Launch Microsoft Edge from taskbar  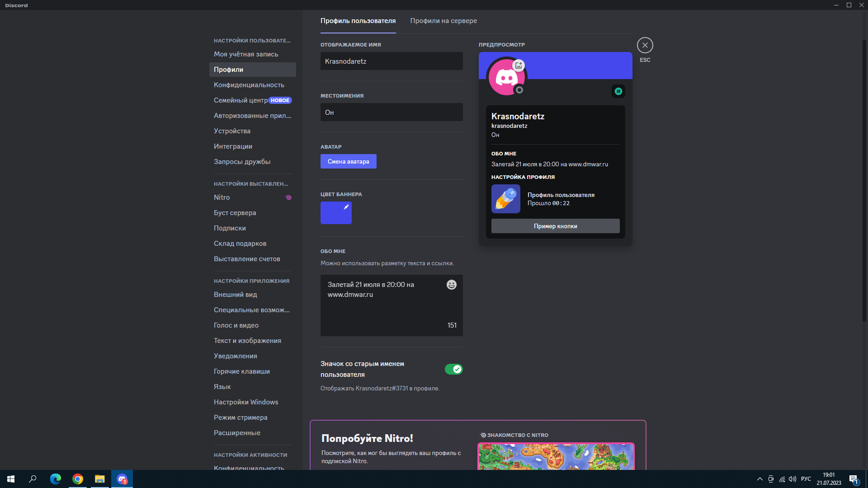pyautogui.click(x=55, y=479)
